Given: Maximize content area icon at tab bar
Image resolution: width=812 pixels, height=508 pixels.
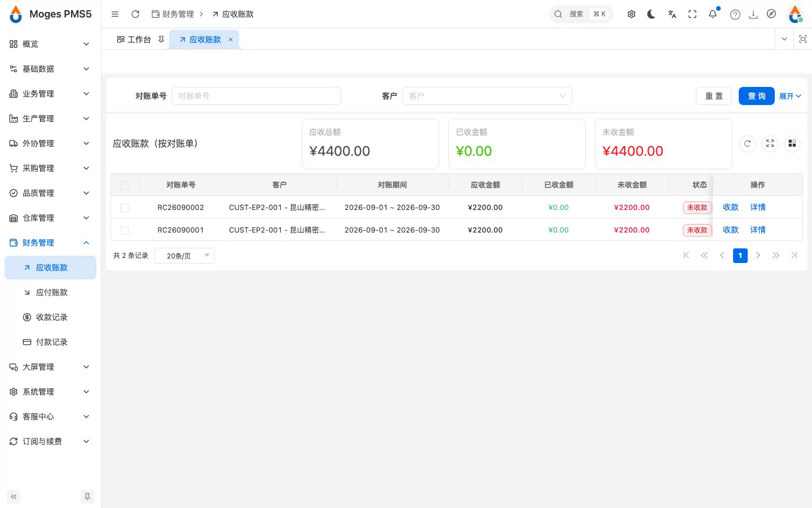Looking at the screenshot, I should (x=803, y=39).
